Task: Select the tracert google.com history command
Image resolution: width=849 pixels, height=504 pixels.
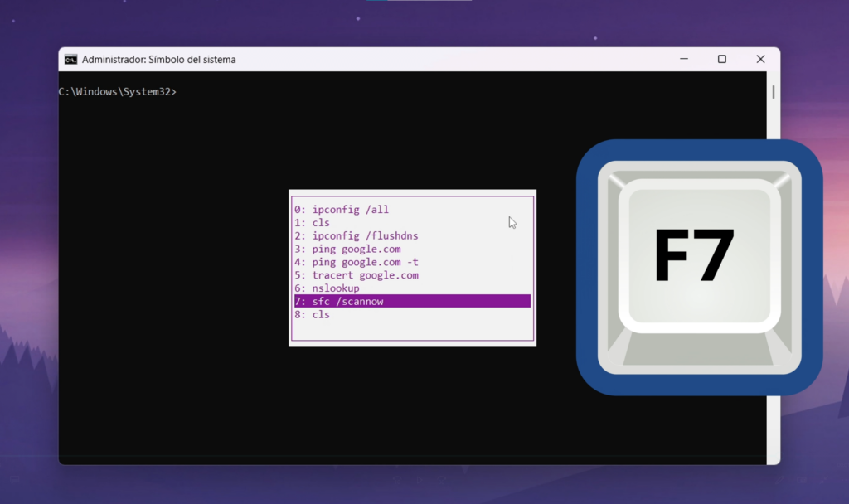Action: coord(356,275)
